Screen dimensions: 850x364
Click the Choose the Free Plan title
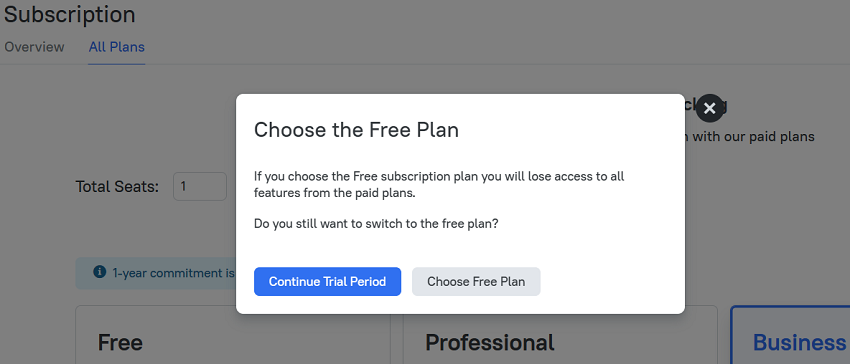[356, 130]
